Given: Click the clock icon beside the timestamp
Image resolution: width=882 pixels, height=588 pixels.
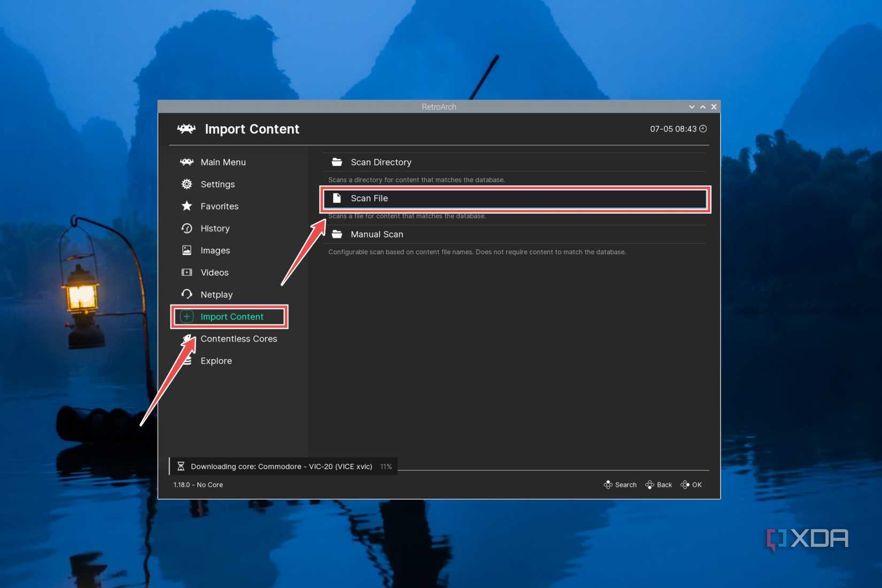Looking at the screenshot, I should tap(703, 128).
